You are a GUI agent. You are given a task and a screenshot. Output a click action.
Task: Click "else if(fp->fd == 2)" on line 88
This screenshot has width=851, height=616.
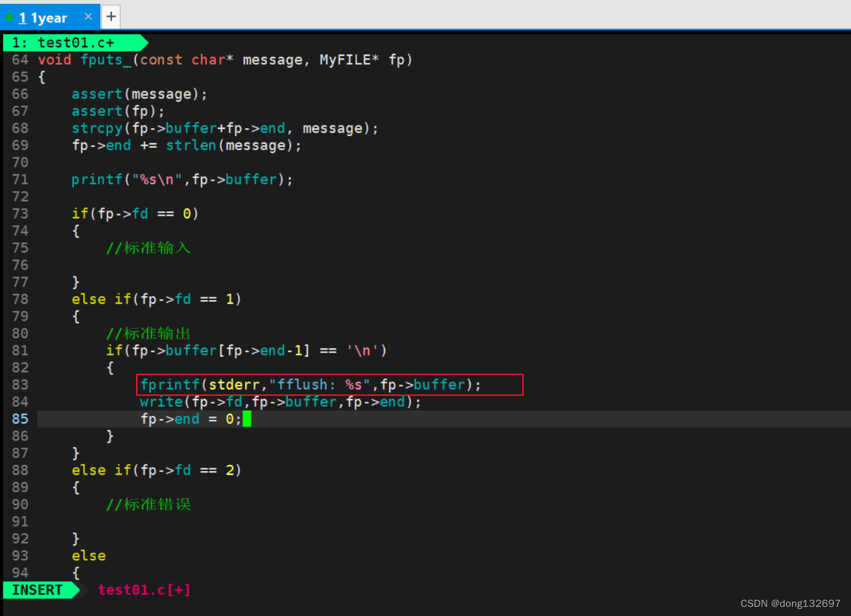point(156,470)
